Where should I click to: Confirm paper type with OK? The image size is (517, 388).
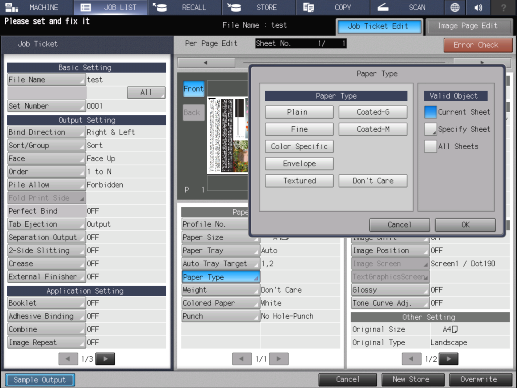pyautogui.click(x=465, y=225)
